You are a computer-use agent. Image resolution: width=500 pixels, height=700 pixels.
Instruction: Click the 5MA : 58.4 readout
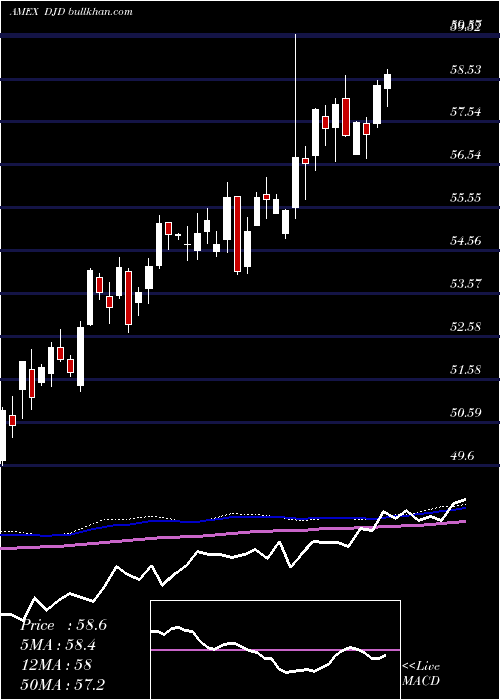click(58, 645)
